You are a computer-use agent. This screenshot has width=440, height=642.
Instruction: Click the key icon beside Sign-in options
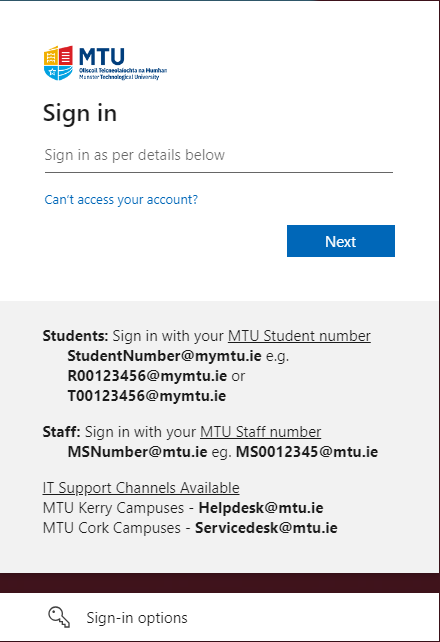coord(59,617)
